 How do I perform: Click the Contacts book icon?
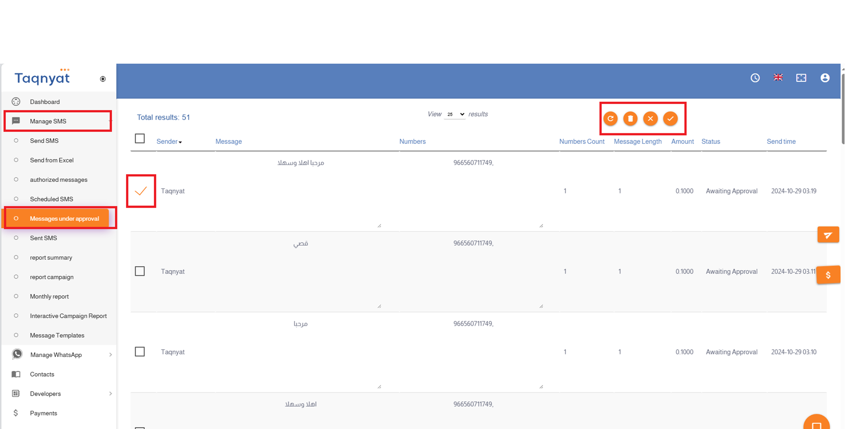coord(16,374)
